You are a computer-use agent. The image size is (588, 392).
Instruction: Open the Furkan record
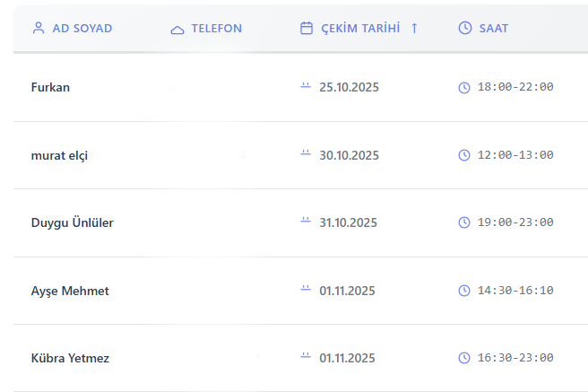[50, 87]
